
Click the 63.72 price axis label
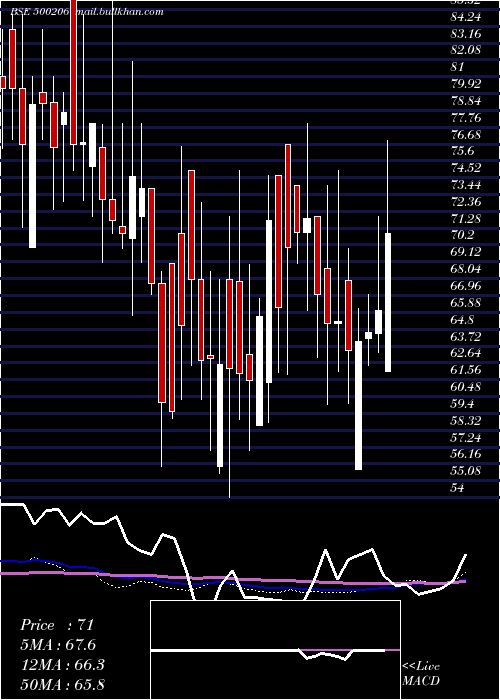point(466,336)
